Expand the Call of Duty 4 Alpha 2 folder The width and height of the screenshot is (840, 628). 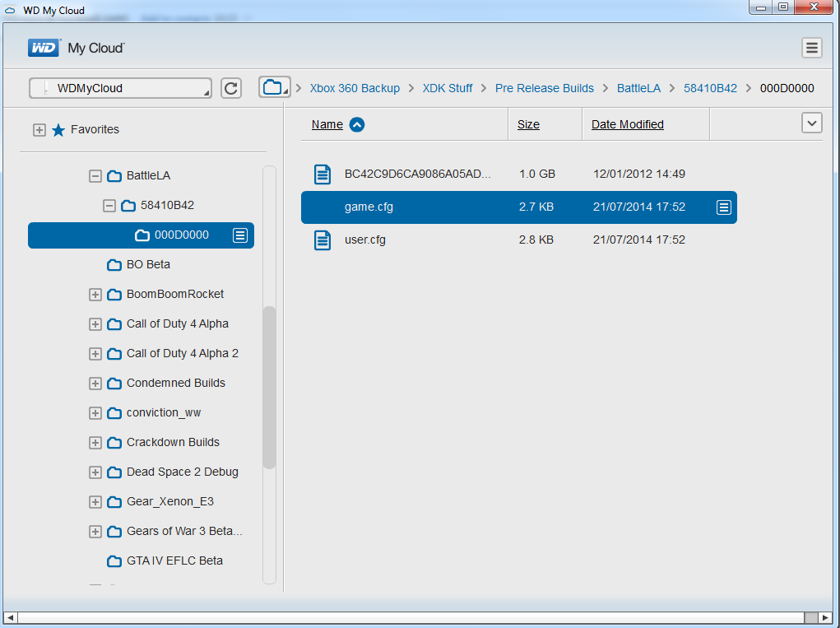click(95, 354)
